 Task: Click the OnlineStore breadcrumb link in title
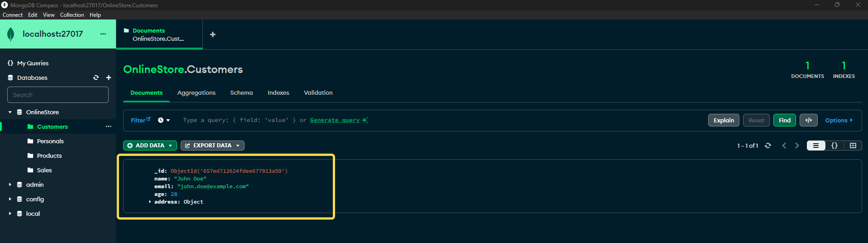coord(153,69)
